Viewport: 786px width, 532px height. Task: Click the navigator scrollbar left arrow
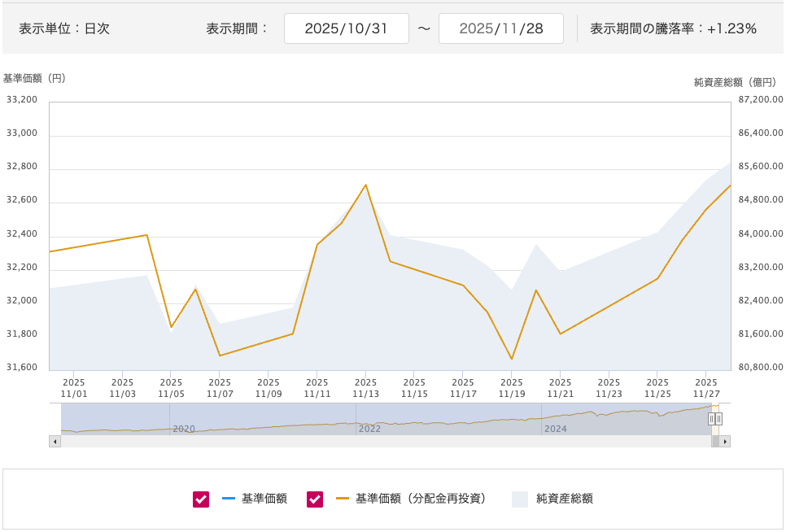[x=55, y=441]
